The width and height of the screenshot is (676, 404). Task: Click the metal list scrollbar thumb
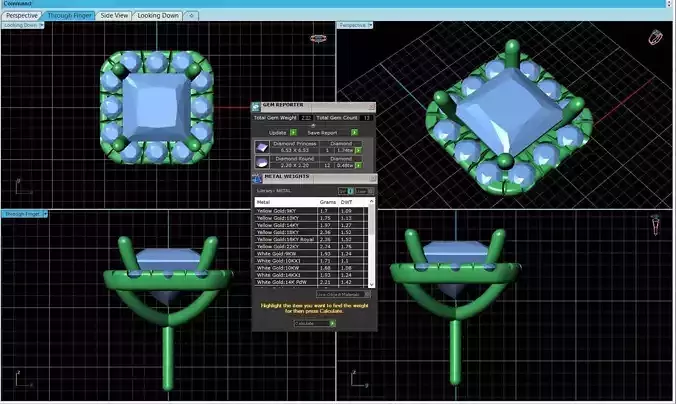click(371, 220)
